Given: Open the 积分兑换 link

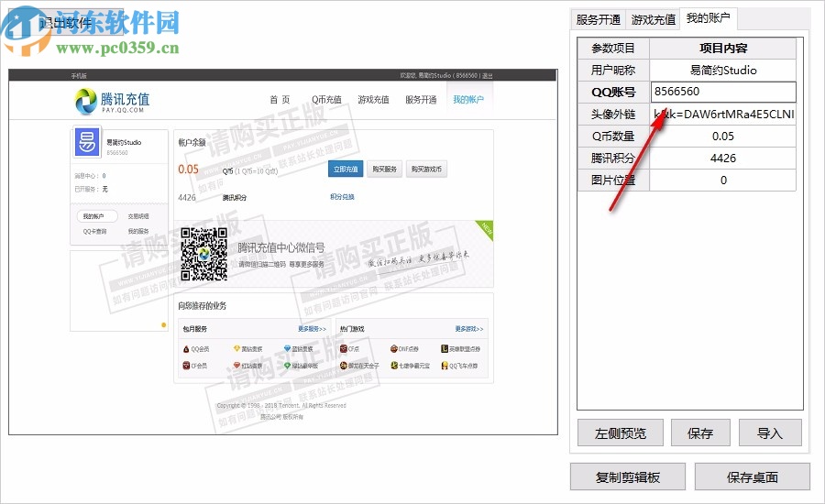Looking at the screenshot, I should pyautogui.click(x=342, y=197).
